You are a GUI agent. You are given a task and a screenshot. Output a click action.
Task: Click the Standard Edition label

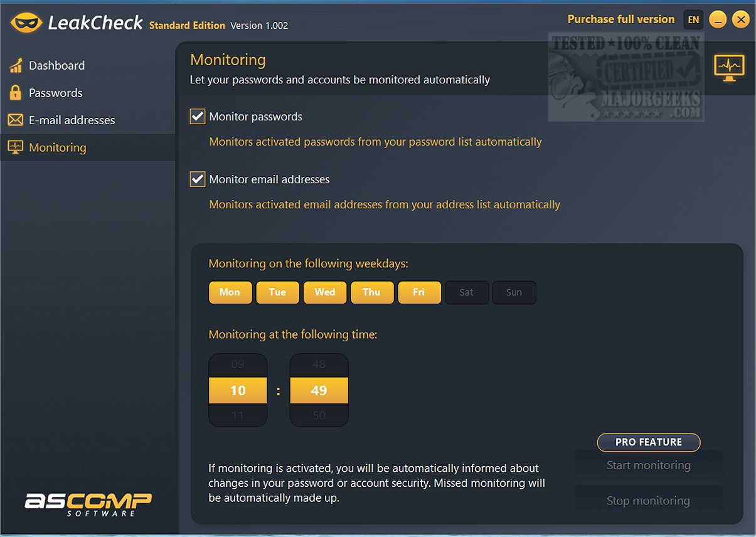pos(187,26)
